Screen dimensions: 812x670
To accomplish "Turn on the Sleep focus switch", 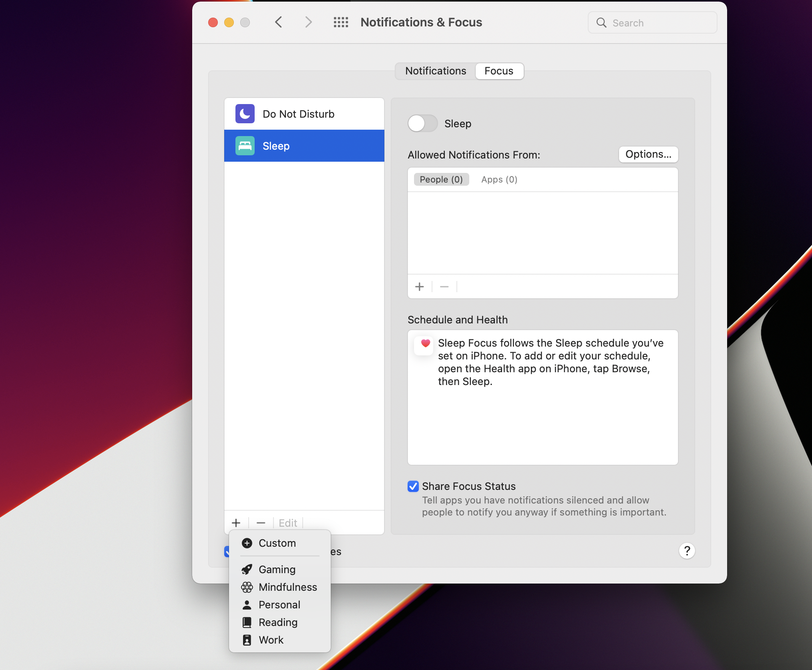I will point(422,124).
